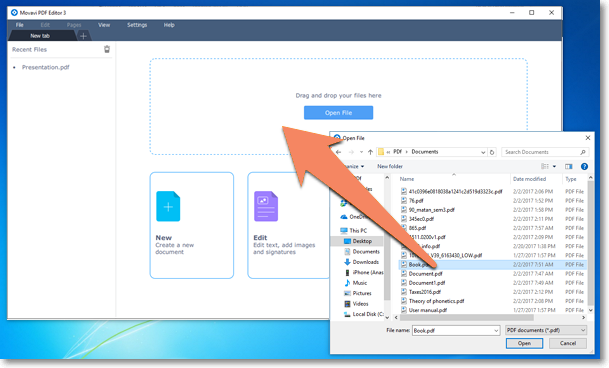Go back in Open File dialog
609x368 pixels.
click(x=339, y=152)
